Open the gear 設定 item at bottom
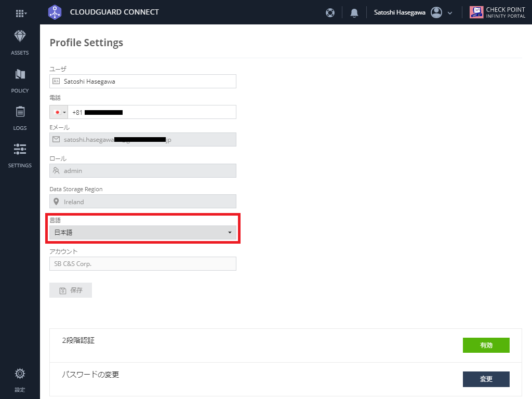Image resolution: width=532 pixels, height=399 pixels. [x=20, y=380]
